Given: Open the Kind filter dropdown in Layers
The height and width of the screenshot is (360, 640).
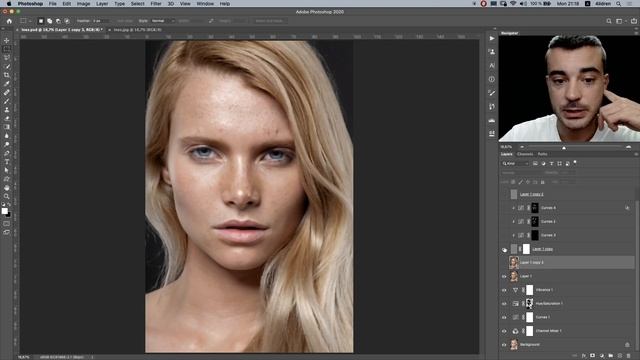Looking at the screenshot, I should 516,163.
